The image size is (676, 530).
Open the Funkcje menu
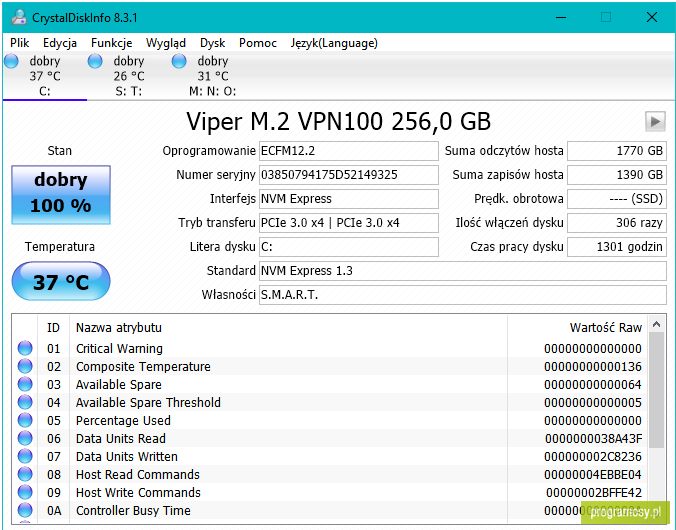112,43
